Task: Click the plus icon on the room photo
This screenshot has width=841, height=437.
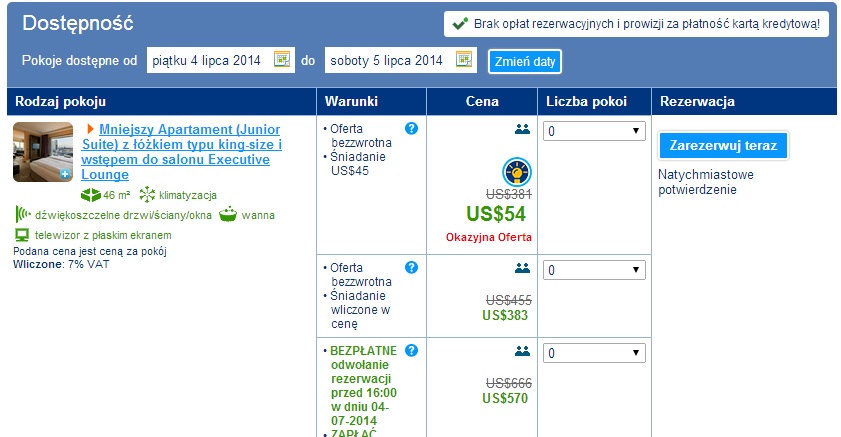Action: 65,174
